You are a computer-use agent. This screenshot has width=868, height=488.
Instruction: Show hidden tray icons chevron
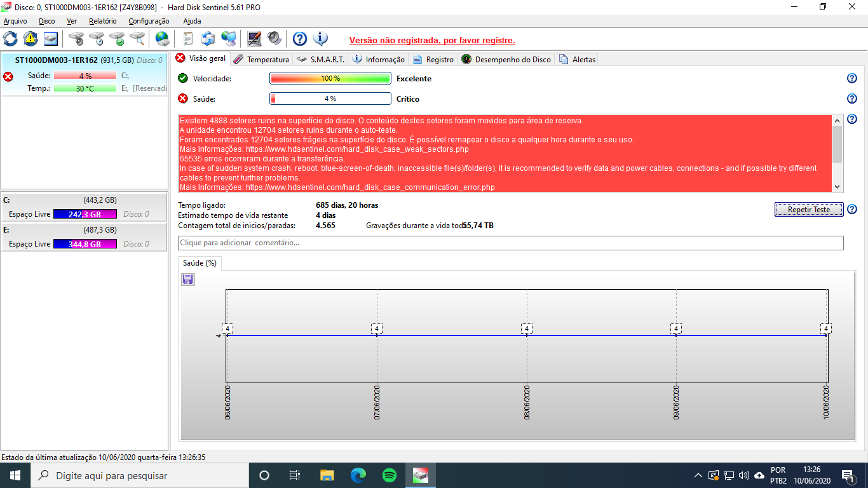(698, 475)
